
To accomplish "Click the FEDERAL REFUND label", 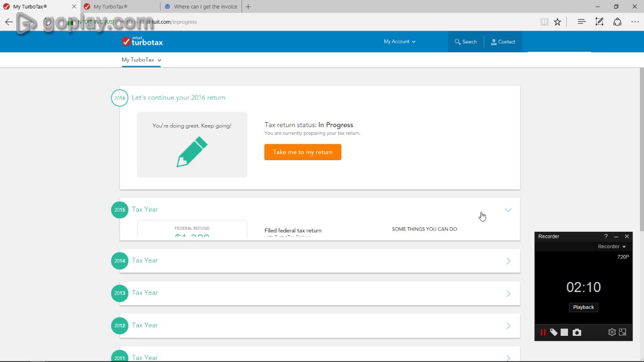I will tap(192, 228).
